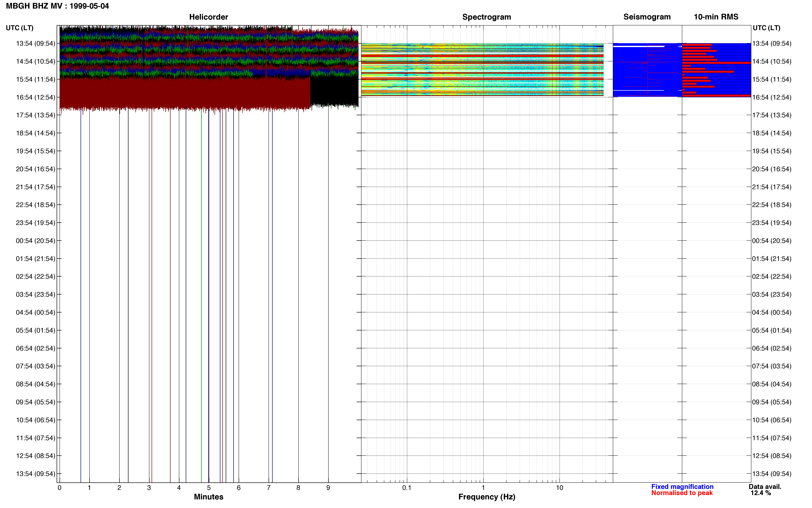The image size is (812, 508).
Task: Click the "3" tick on the Minutes axis
Action: [149, 488]
